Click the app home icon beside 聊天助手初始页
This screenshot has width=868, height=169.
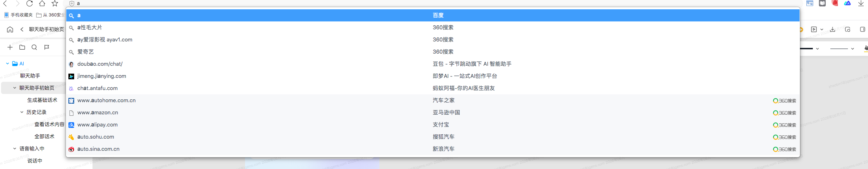(x=10, y=29)
